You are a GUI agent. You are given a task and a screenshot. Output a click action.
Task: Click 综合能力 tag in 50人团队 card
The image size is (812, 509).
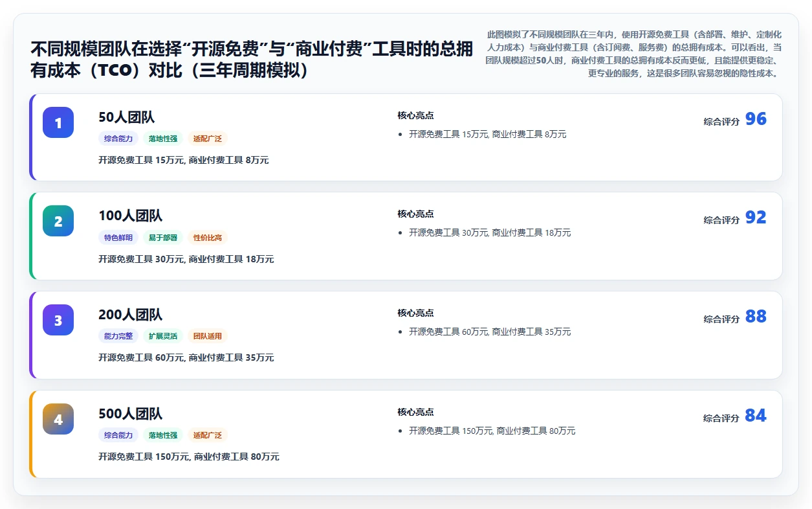coord(118,139)
